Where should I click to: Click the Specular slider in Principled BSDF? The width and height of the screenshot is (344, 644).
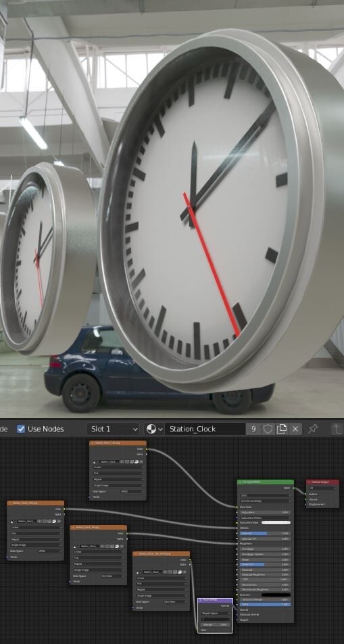click(x=265, y=533)
